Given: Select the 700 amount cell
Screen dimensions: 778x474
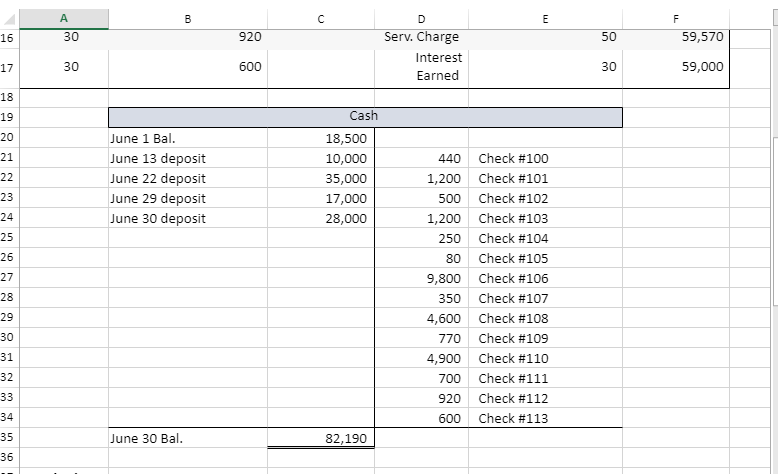Looking at the screenshot, I should [x=421, y=378].
